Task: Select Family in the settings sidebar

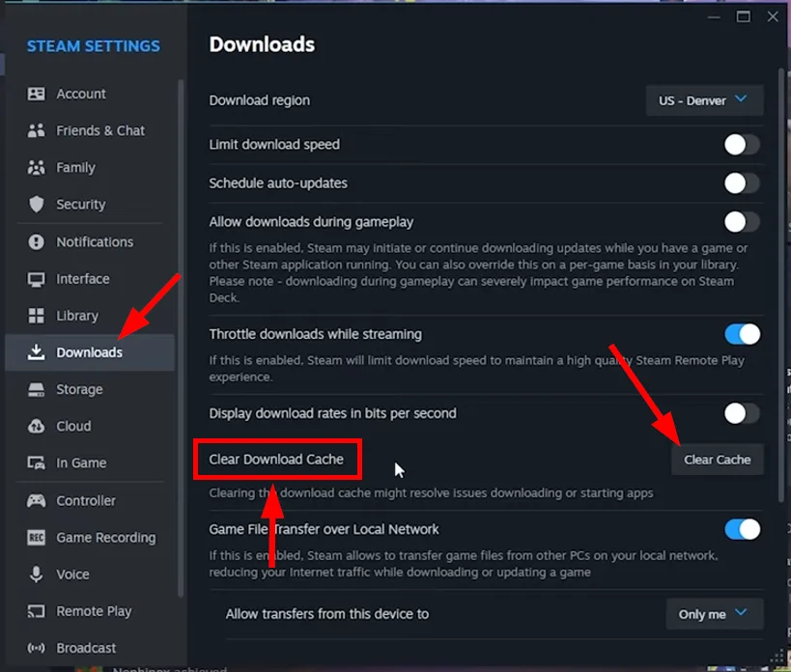Action: 90,167
